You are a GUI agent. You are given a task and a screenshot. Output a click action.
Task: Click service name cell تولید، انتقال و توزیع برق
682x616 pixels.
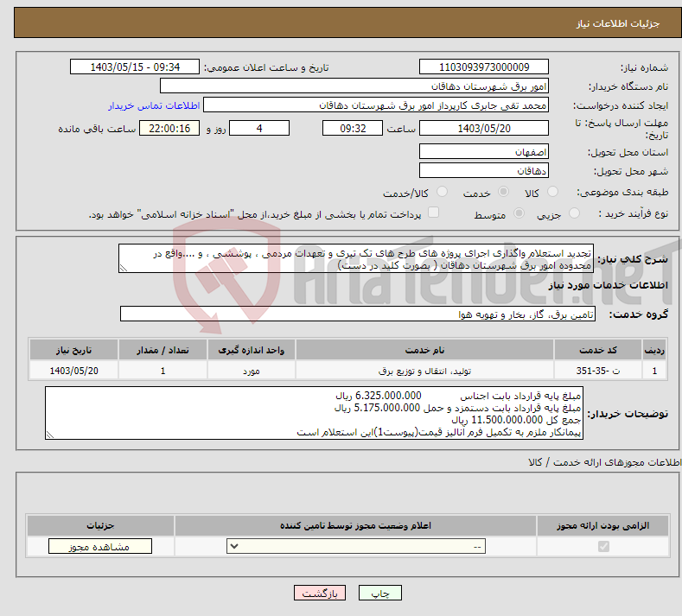click(x=424, y=371)
